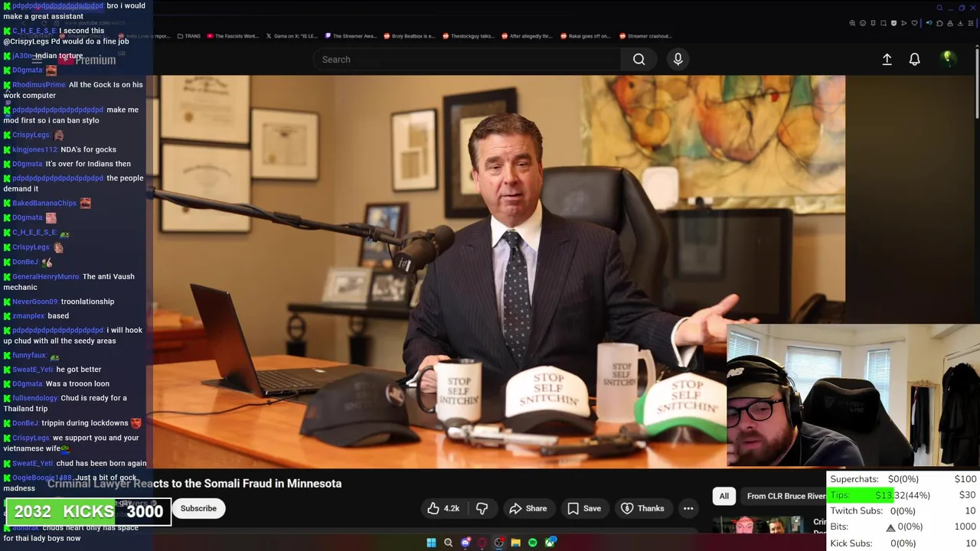
Task: Start voice search with the microphone icon
Action: tap(678, 59)
